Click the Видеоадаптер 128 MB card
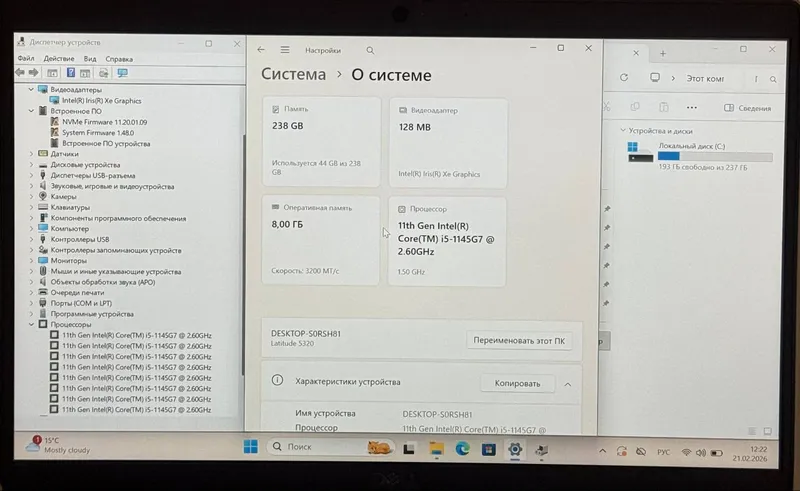Screen dimensions: 800x491 (448, 143)
